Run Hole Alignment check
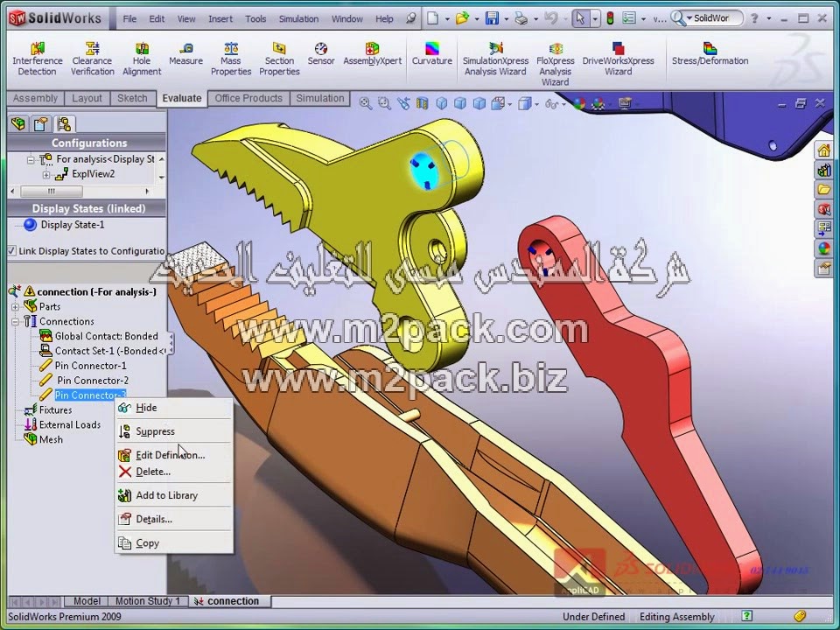Image resolution: width=840 pixels, height=630 pixels. (x=142, y=59)
